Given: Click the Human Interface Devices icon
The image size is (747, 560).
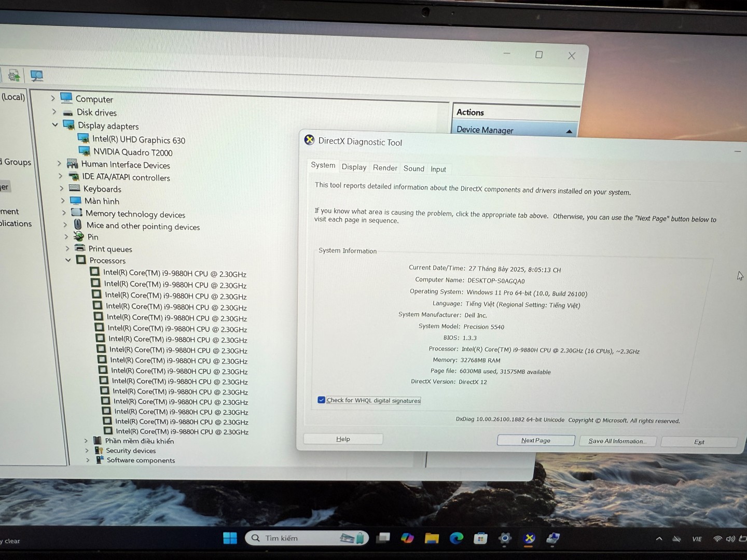Looking at the screenshot, I should click(73, 163).
